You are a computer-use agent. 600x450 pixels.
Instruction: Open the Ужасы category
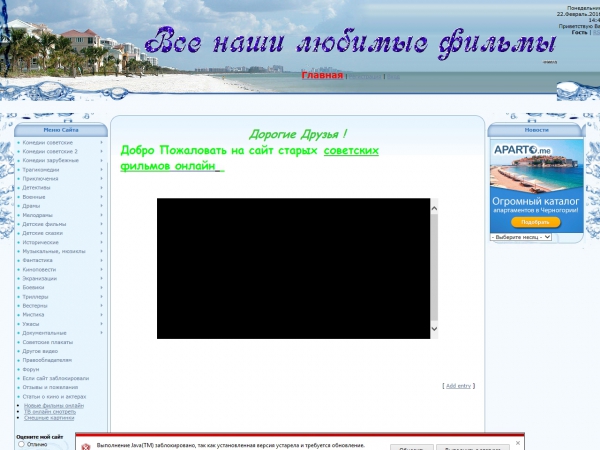pyautogui.click(x=31, y=324)
